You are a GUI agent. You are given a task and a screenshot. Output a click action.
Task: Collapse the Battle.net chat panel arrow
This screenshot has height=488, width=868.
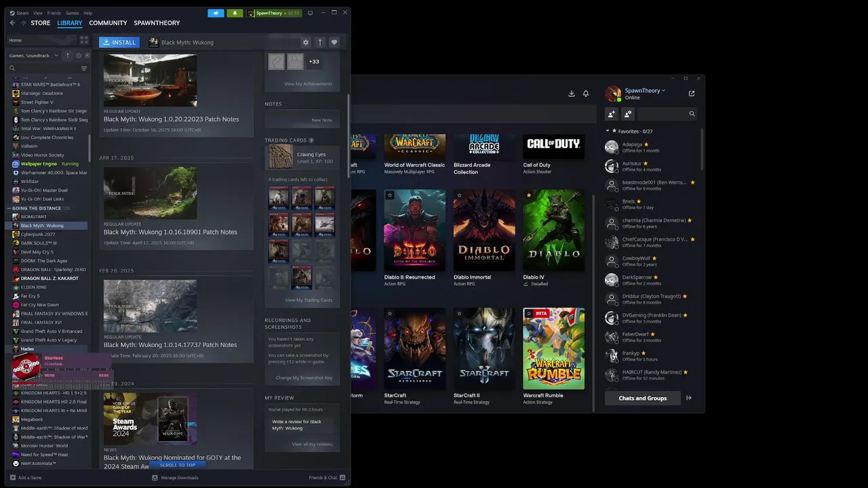coord(689,398)
